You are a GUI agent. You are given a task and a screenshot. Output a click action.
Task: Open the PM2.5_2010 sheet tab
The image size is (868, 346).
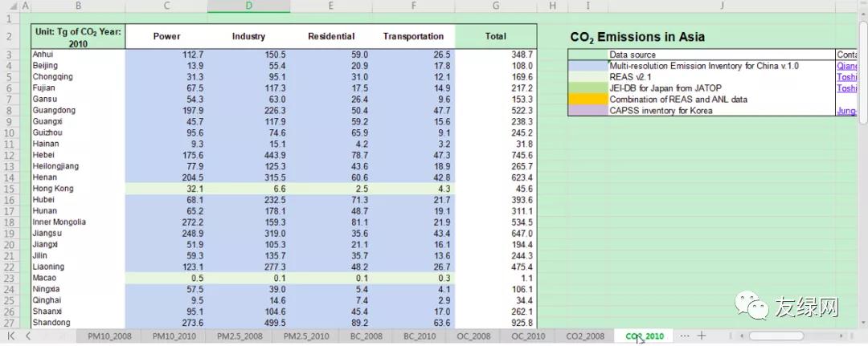click(306, 336)
